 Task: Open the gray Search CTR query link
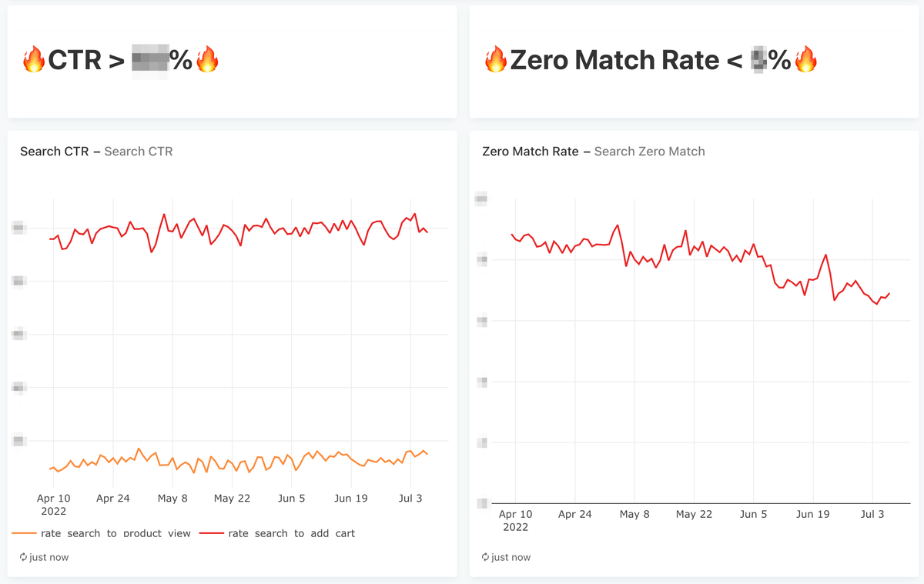coord(139,152)
